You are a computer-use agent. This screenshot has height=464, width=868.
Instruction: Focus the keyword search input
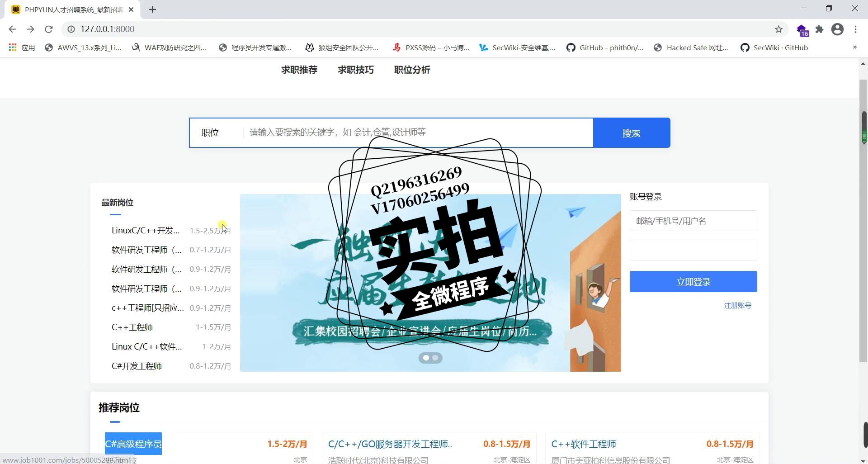[x=418, y=133]
